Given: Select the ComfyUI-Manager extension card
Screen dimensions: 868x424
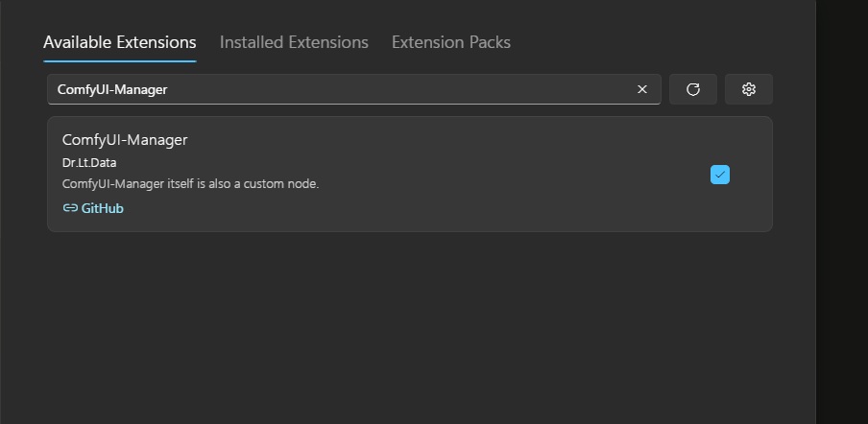Looking at the screenshot, I should 410,175.
